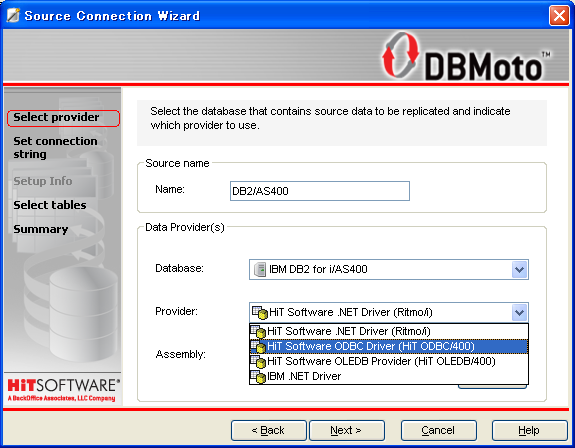Screen dimensions: 575x448
Task: Click the Assembly: label
Action: [180, 354]
